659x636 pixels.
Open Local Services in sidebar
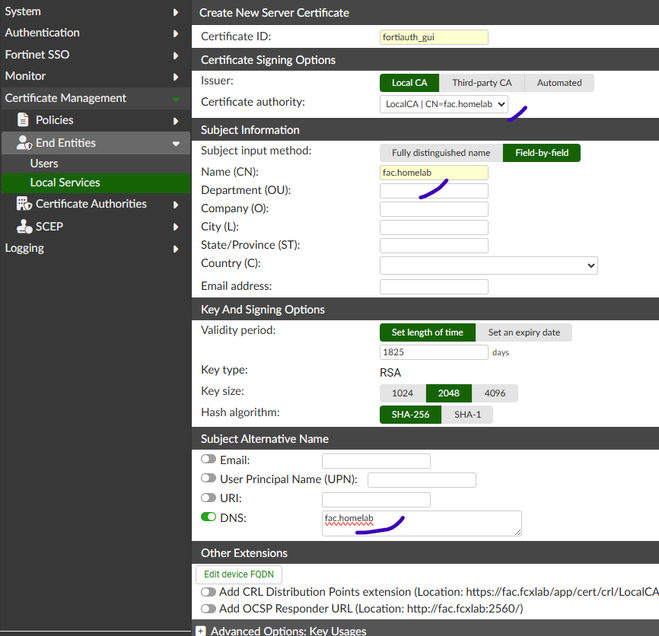(65, 183)
